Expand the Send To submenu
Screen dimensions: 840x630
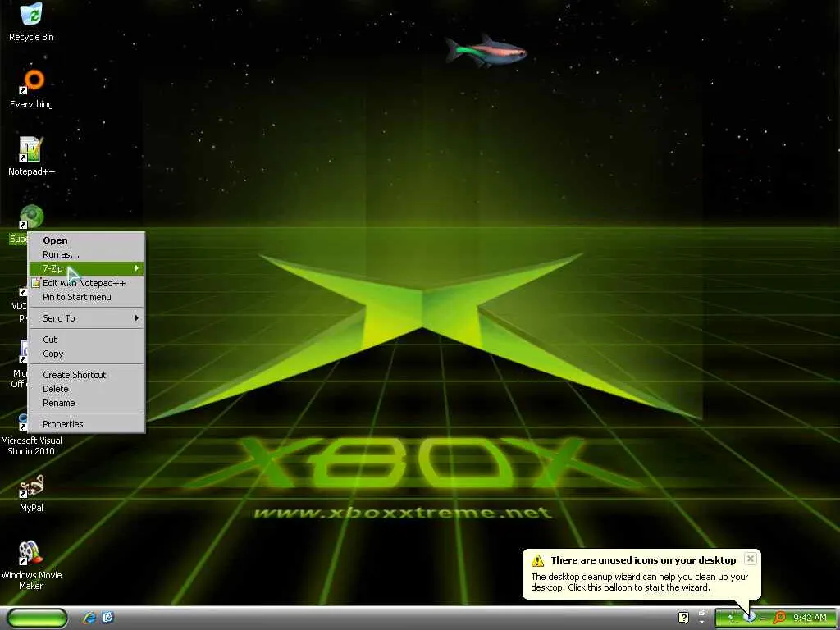point(86,318)
